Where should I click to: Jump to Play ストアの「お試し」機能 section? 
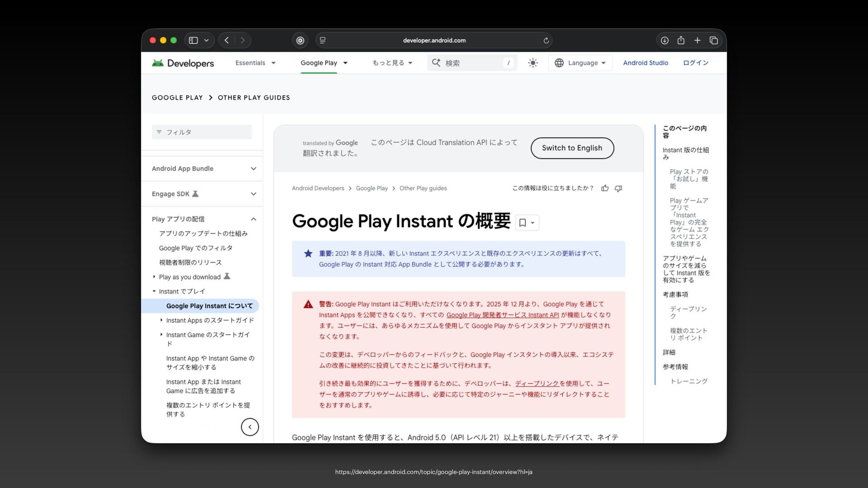689,179
